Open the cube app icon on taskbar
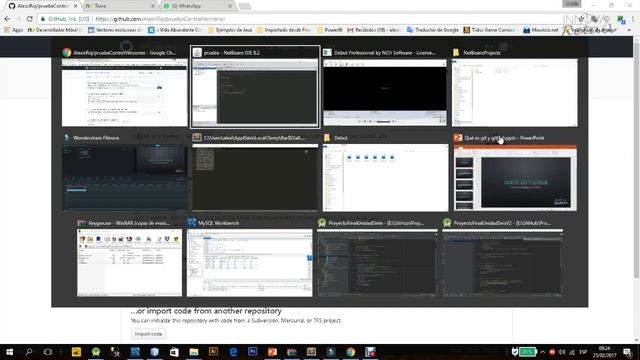Screen dimensions: 640x360 (x=154, y=352)
